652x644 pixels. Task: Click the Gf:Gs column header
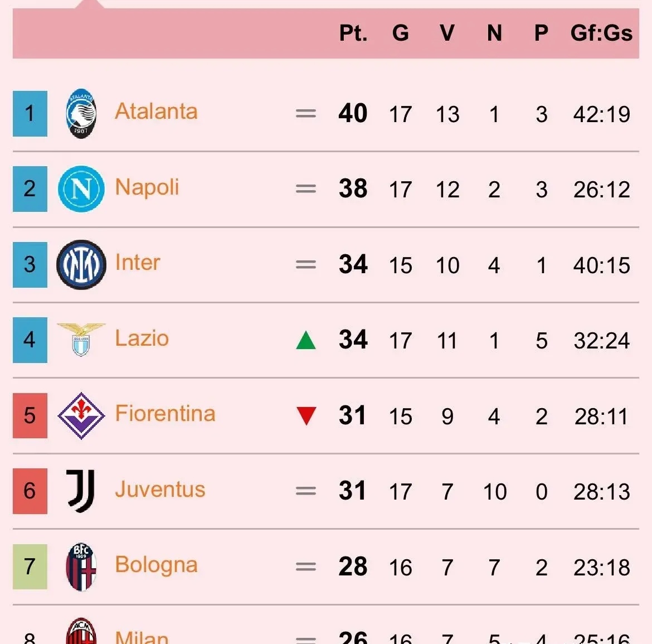601,33
